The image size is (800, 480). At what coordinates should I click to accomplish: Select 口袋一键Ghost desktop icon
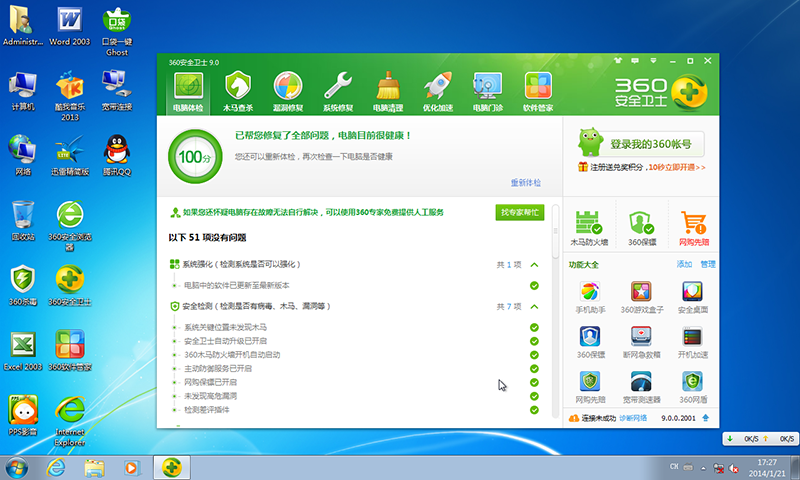[x=117, y=32]
